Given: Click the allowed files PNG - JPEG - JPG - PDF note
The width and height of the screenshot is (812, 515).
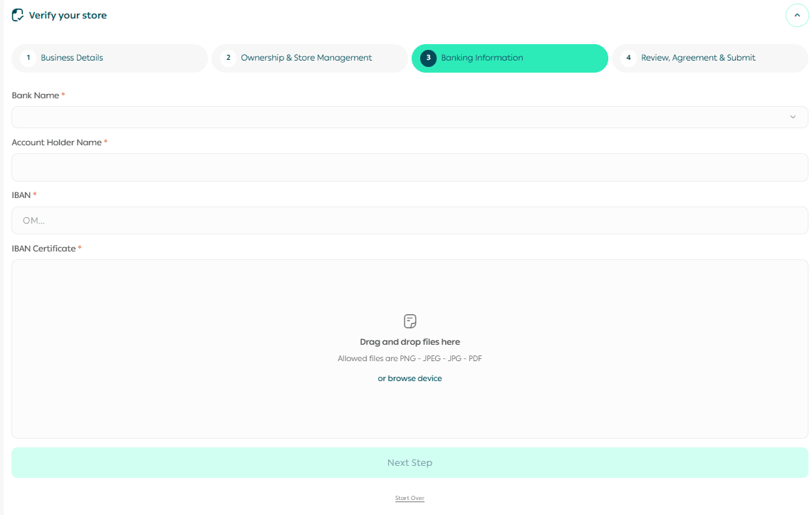Looking at the screenshot, I should (x=410, y=358).
